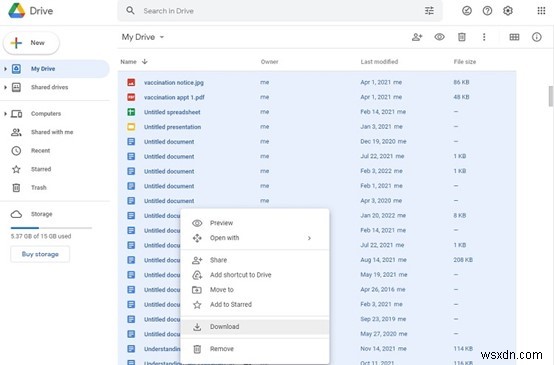Open Starred in the sidebar
Image resolution: width=554 pixels, height=365 pixels.
click(41, 169)
